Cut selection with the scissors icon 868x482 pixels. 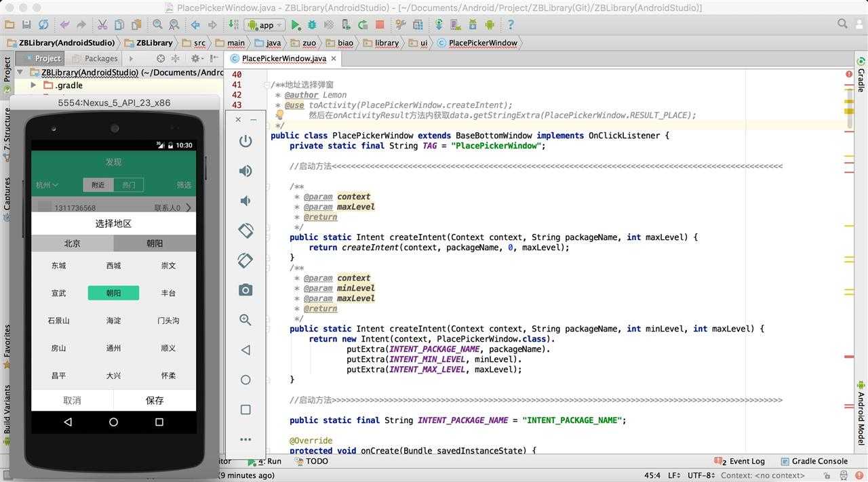click(102, 24)
